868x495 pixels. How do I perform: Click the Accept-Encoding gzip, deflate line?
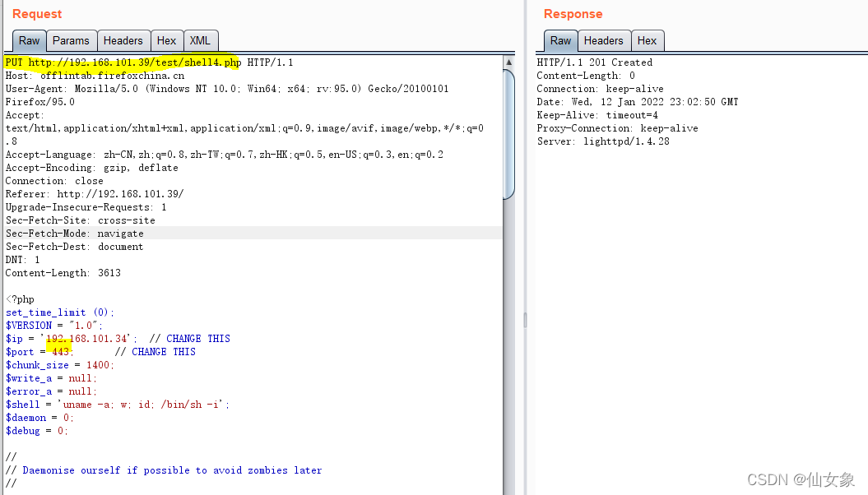[92, 168]
